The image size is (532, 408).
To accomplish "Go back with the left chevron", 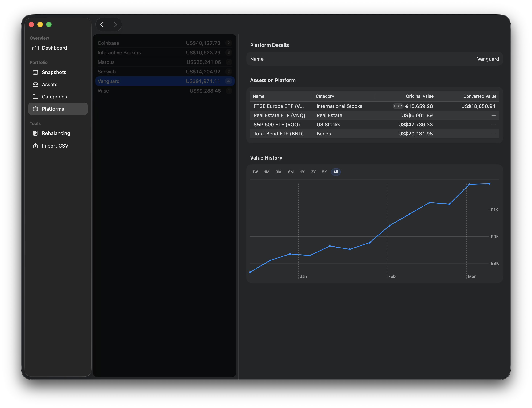I will [x=102, y=25].
